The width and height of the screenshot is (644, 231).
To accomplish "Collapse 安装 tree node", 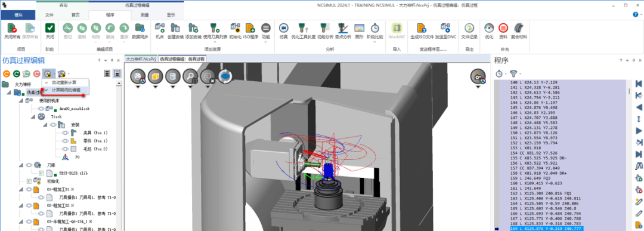I will (46, 125).
